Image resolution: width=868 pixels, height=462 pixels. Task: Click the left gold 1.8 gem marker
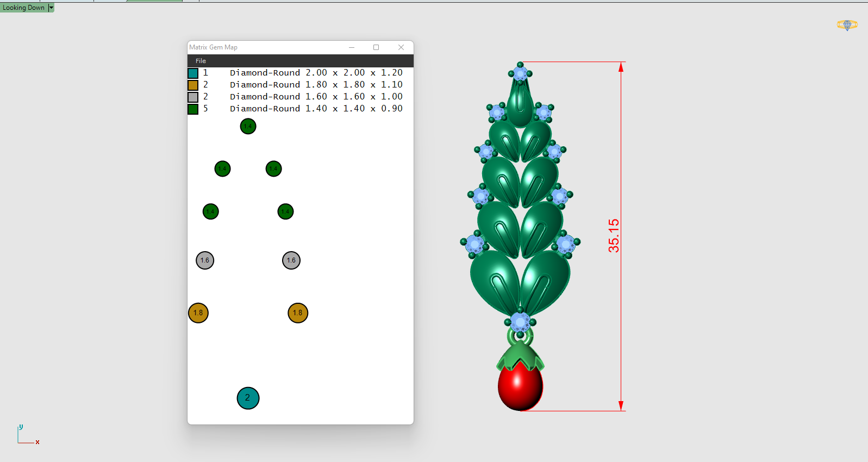pyautogui.click(x=198, y=313)
